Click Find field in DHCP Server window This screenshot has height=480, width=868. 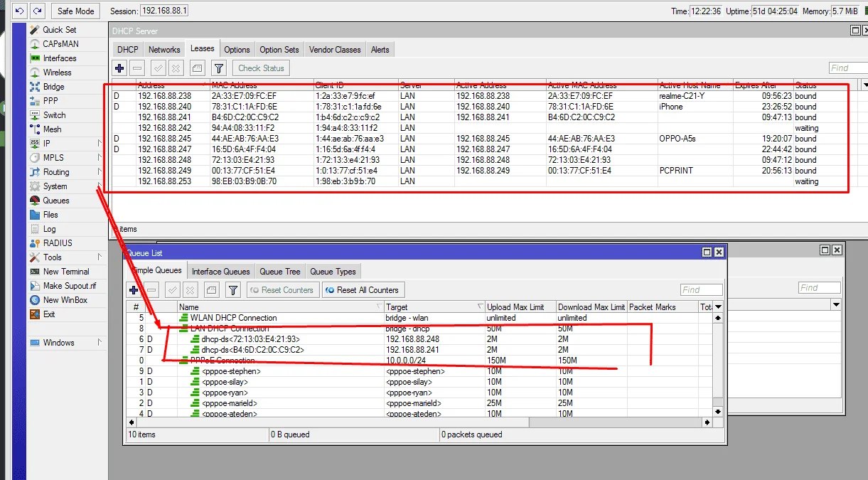848,68
